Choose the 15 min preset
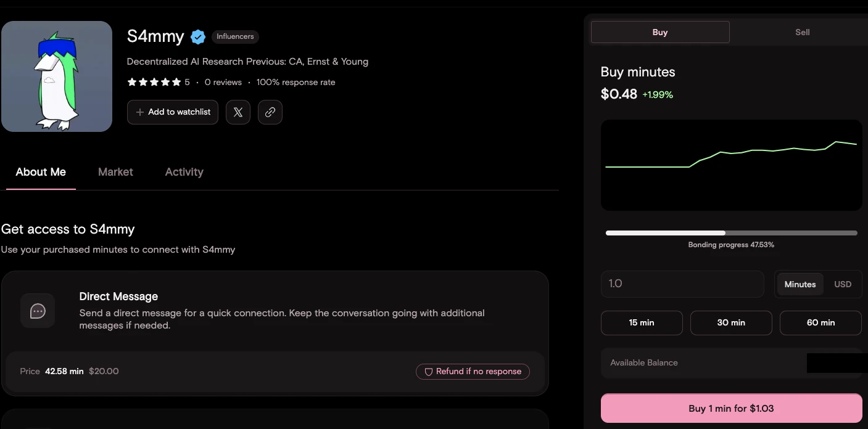This screenshot has height=429, width=868. pyautogui.click(x=642, y=322)
